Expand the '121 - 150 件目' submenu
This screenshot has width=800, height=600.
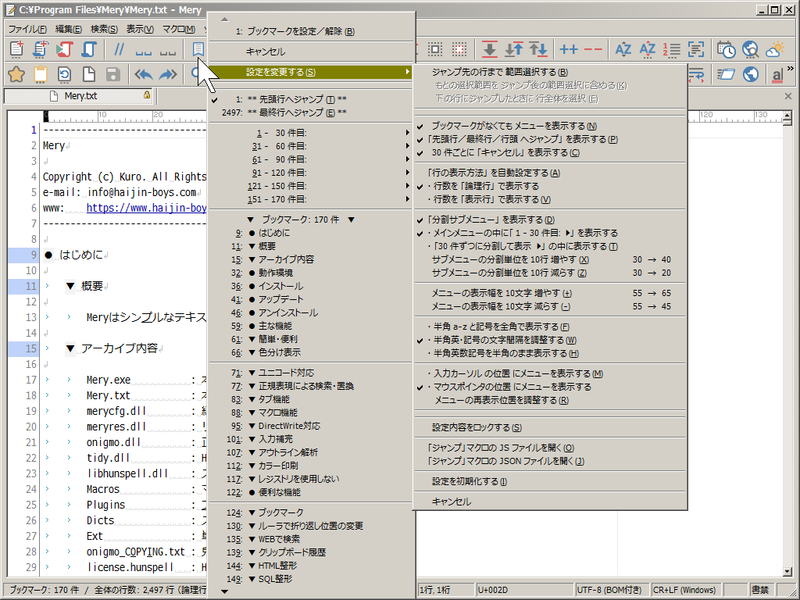(311, 186)
